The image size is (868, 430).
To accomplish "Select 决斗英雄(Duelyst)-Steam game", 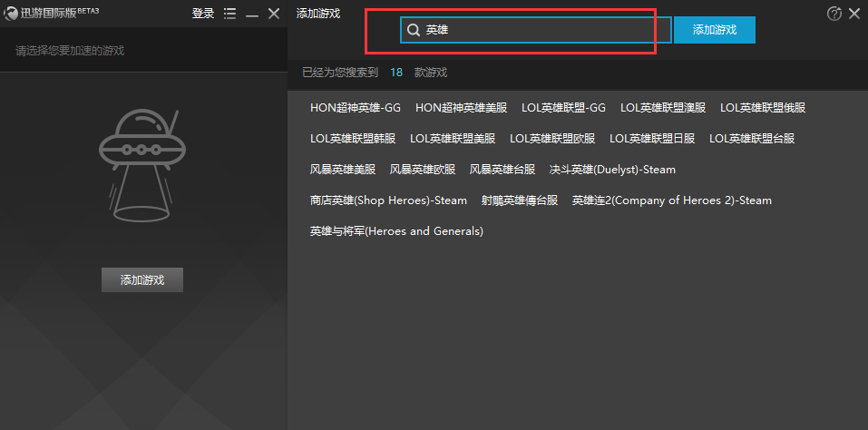I will (x=612, y=170).
